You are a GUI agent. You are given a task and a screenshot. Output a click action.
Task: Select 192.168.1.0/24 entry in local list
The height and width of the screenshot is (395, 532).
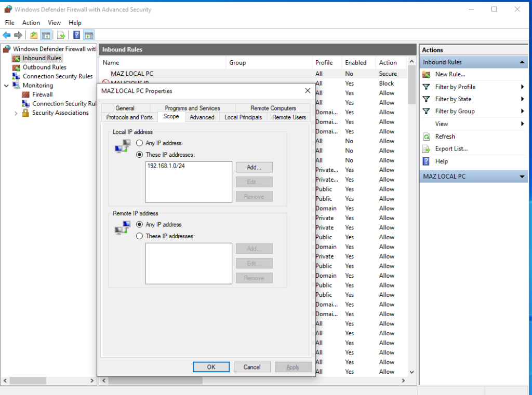coord(166,166)
